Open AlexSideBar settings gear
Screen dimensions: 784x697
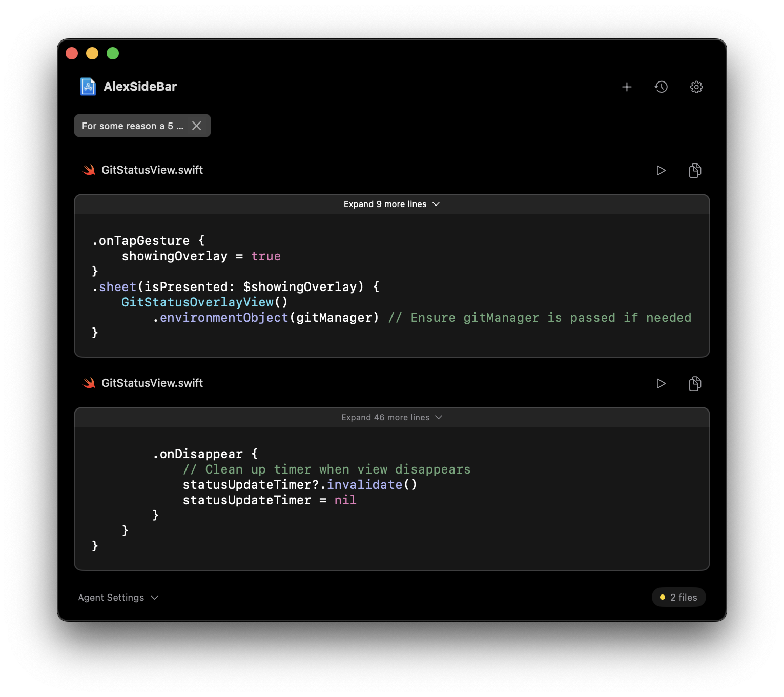[696, 87]
